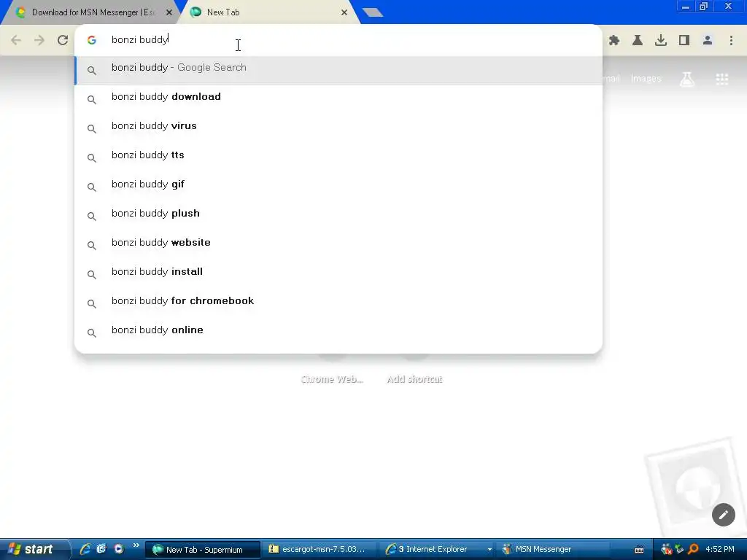The width and height of the screenshot is (747, 560).
Task: Open a new tab with the tab strip button
Action: [373, 13]
